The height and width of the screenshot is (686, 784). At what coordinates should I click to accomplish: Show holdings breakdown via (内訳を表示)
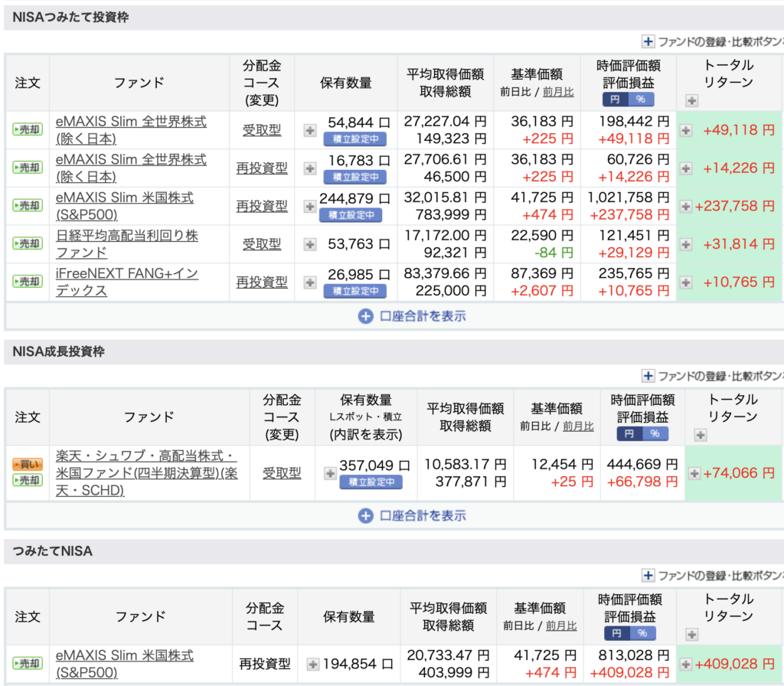pos(366,434)
